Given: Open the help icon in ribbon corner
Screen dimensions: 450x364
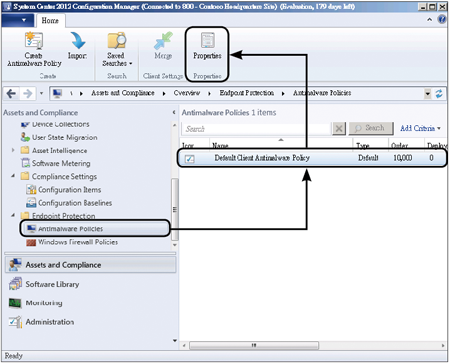Looking at the screenshot, I should click(442, 19).
